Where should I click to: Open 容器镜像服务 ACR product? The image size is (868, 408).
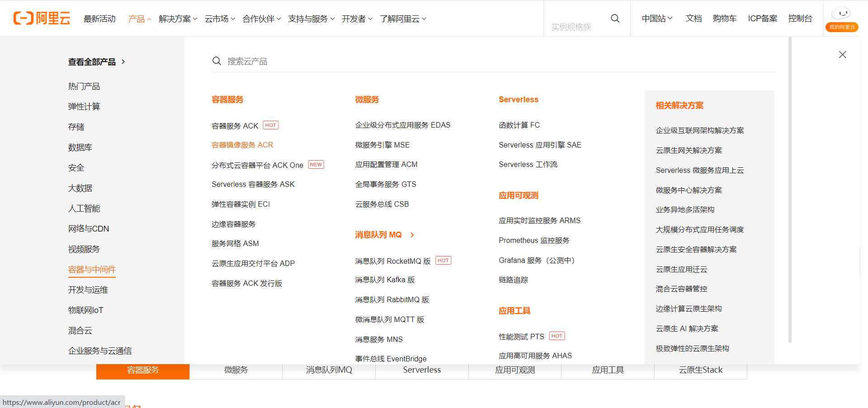(x=242, y=145)
